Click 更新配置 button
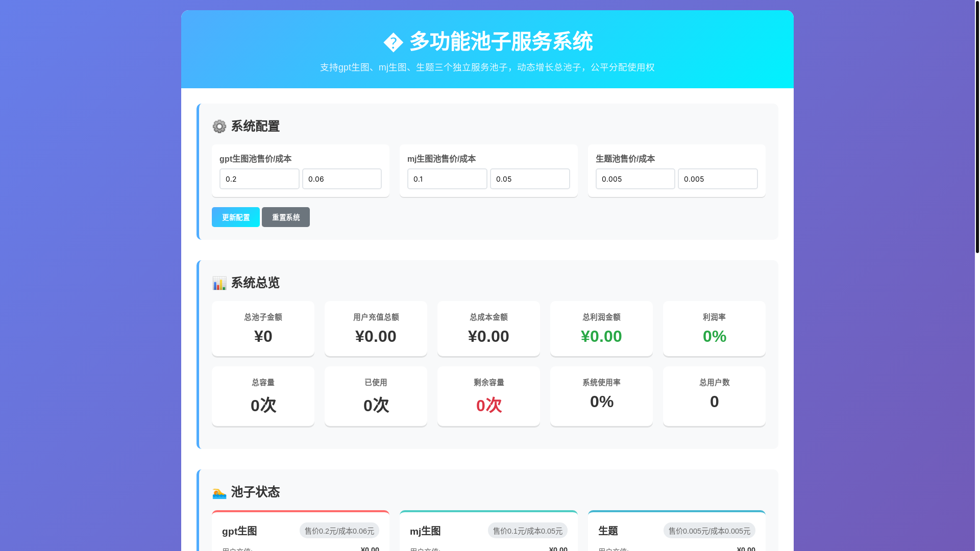 [236, 217]
